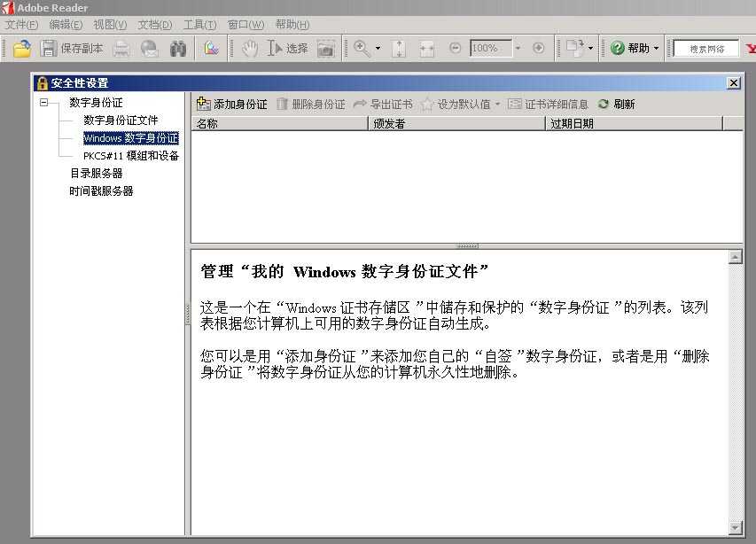Click the zoom in magnifier tool
This screenshot has height=544, width=756.
coord(362,48)
